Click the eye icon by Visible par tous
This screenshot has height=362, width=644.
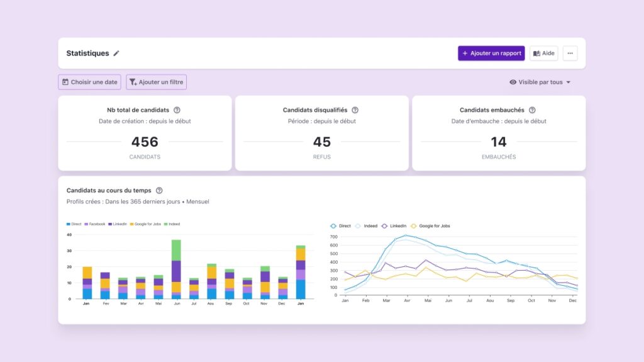pos(513,82)
